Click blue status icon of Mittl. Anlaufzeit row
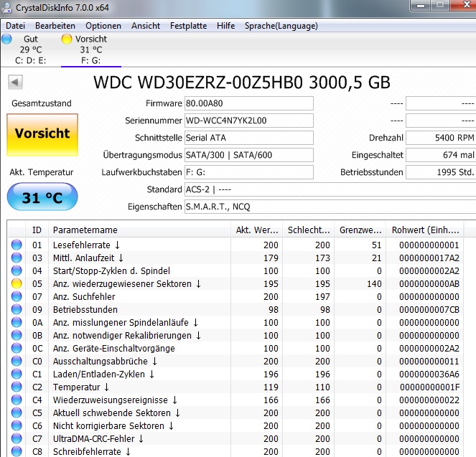 [17, 258]
